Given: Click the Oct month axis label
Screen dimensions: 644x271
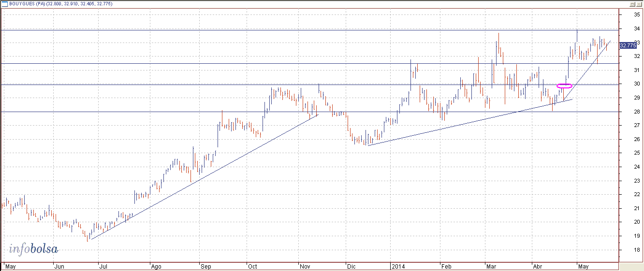Looking at the screenshot, I should click(x=252, y=266).
